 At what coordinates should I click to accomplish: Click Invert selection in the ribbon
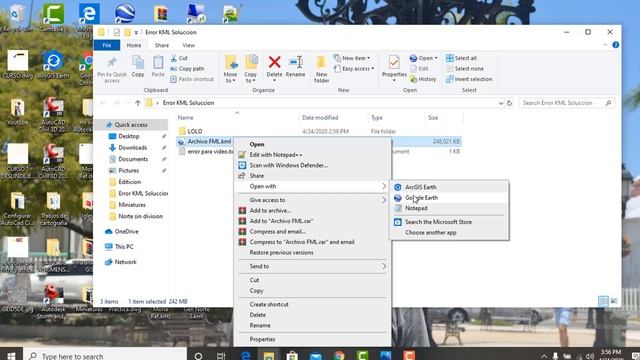469,79
